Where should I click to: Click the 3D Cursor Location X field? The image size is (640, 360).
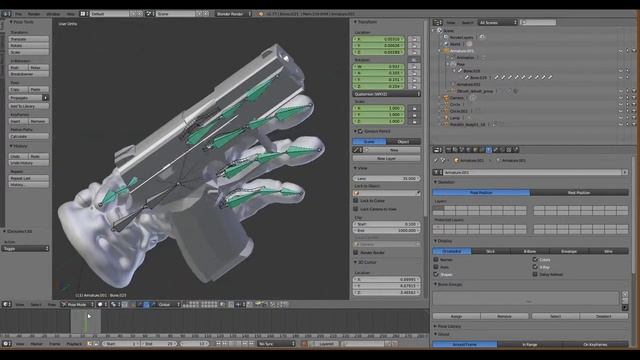pos(387,280)
